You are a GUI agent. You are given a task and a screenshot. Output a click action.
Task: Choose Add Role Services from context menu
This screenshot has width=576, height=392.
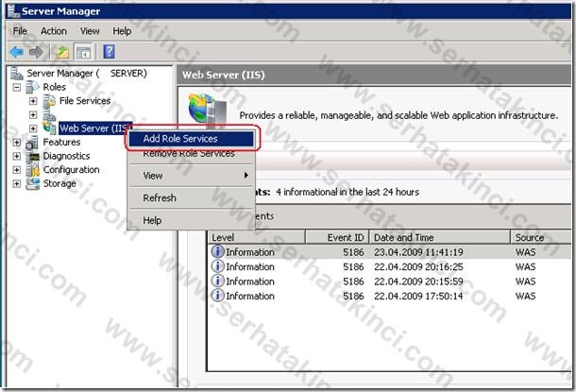(191, 139)
